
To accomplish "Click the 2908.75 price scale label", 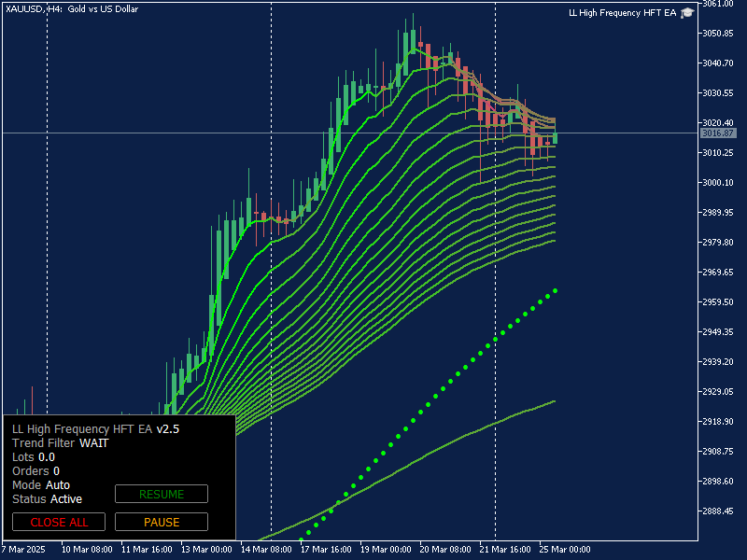I will [x=718, y=451].
